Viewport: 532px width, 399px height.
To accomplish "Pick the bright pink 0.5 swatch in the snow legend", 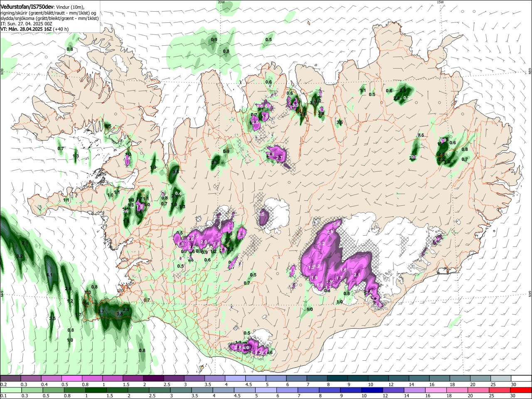I will coord(71,379).
